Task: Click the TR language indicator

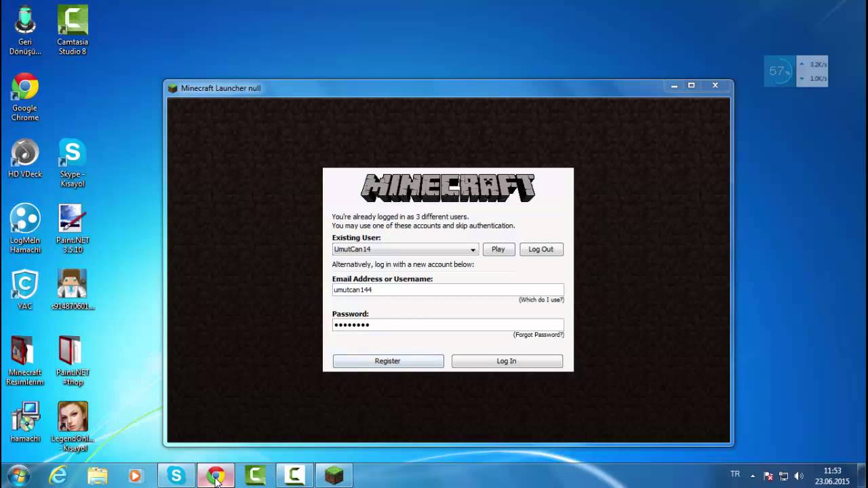Action: (x=735, y=474)
